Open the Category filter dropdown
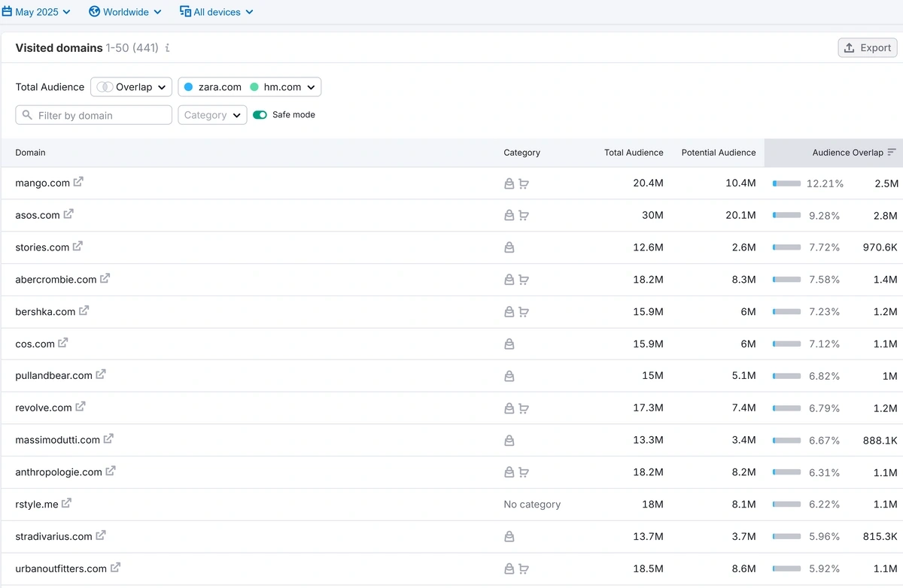903x588 pixels. click(212, 115)
